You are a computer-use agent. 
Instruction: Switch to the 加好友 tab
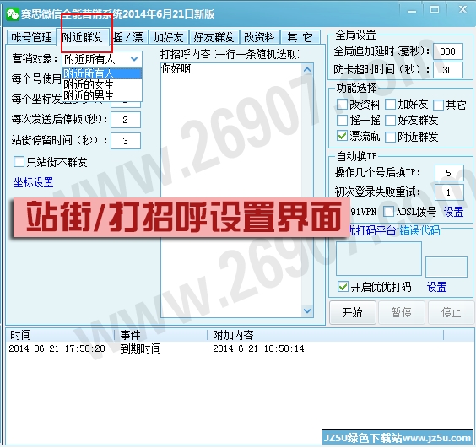click(x=168, y=37)
